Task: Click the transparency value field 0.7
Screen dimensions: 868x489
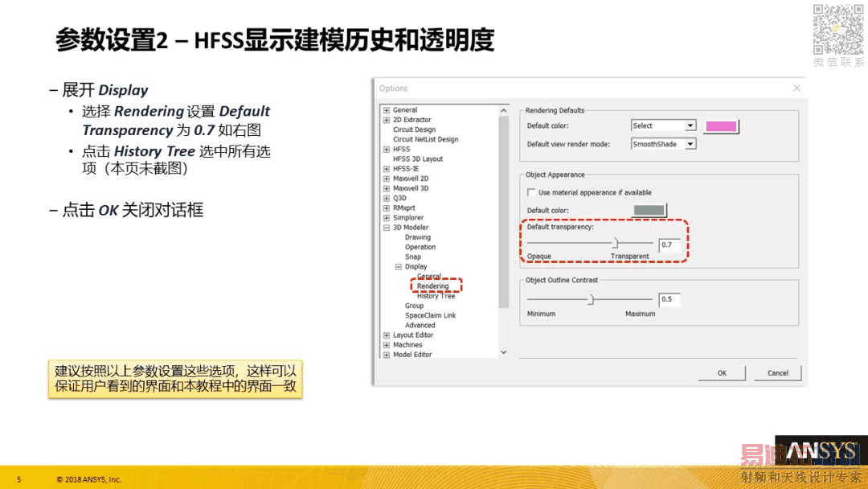Action: coord(669,244)
